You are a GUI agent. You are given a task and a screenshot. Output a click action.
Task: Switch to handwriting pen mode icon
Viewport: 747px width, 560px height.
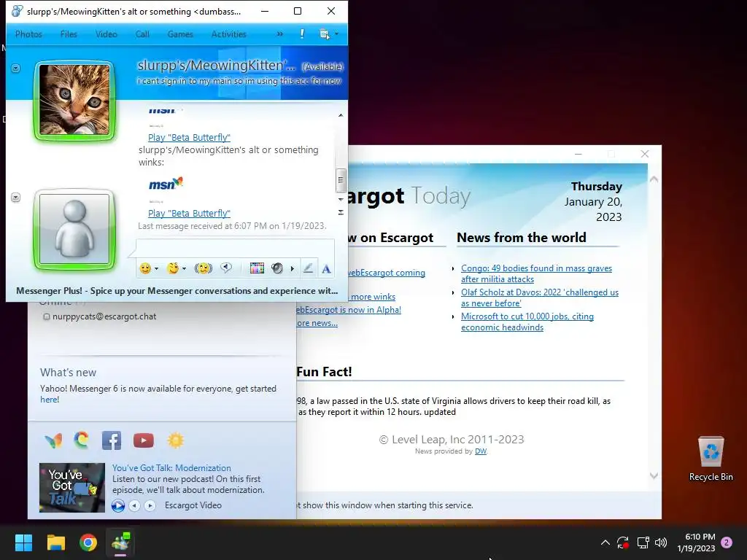click(x=308, y=268)
